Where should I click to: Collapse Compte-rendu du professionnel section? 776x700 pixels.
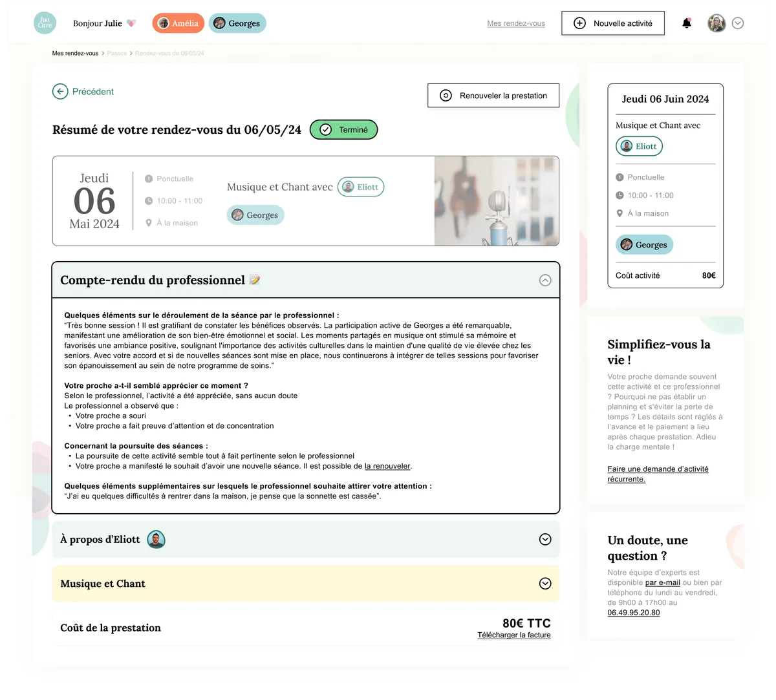click(545, 281)
